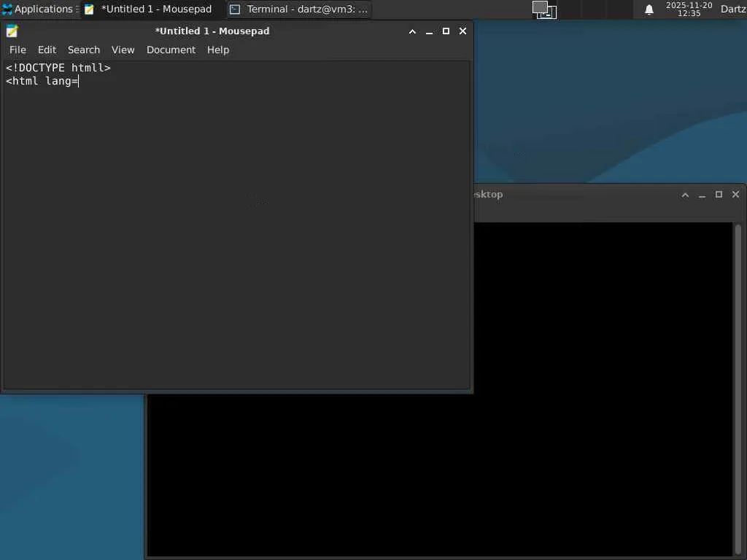Roll up the Mousepad window with the arrow button
Viewport: 747px width, 560px height.
click(x=413, y=31)
